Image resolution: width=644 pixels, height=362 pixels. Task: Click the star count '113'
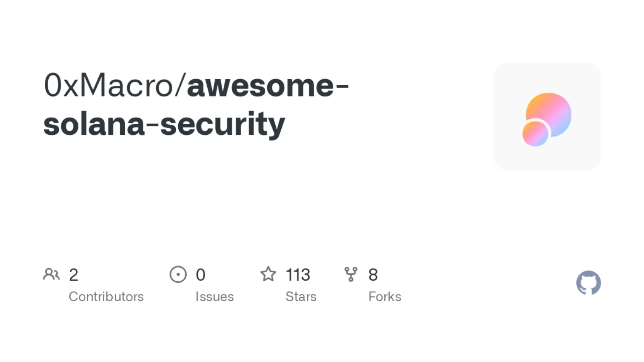point(298,275)
